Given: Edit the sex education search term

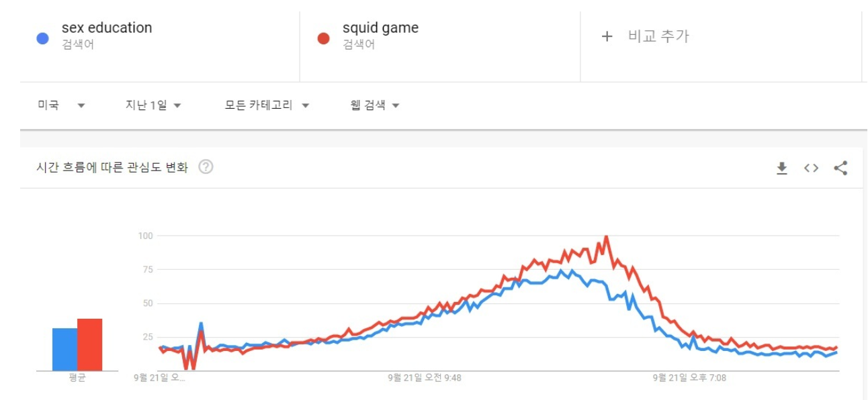Looking at the screenshot, I should pos(107,28).
